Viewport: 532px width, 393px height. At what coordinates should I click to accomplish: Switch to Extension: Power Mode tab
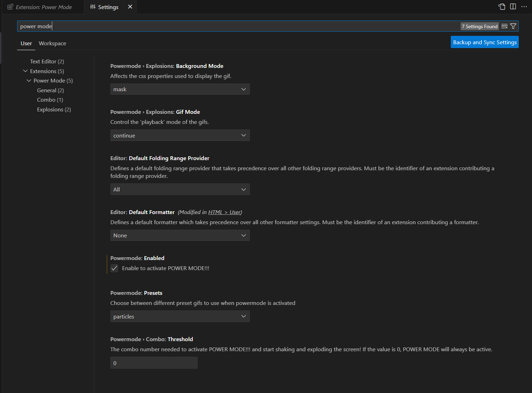tap(43, 7)
